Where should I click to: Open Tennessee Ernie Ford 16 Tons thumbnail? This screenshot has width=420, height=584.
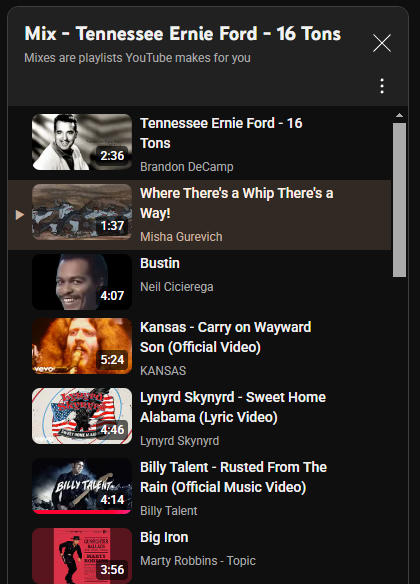(82, 142)
